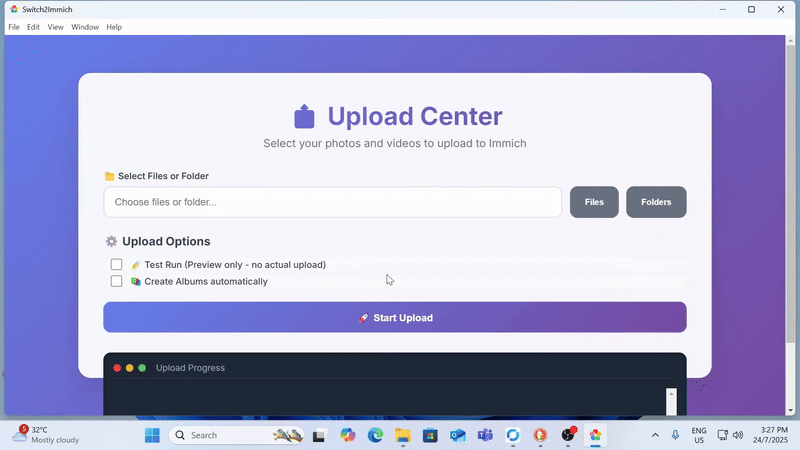This screenshot has height=450, width=800.
Task: Open Outlook from the taskbar
Action: pyautogui.click(x=458, y=435)
